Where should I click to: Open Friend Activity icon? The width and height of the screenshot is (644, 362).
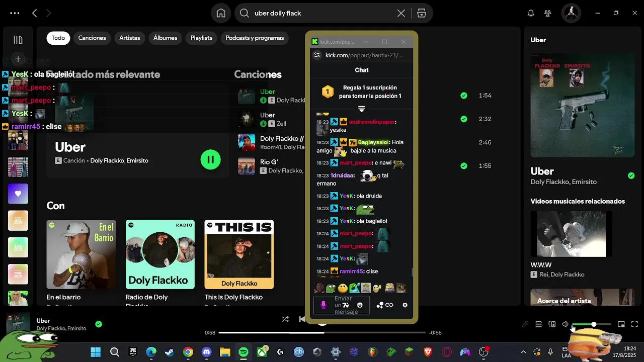click(548, 13)
